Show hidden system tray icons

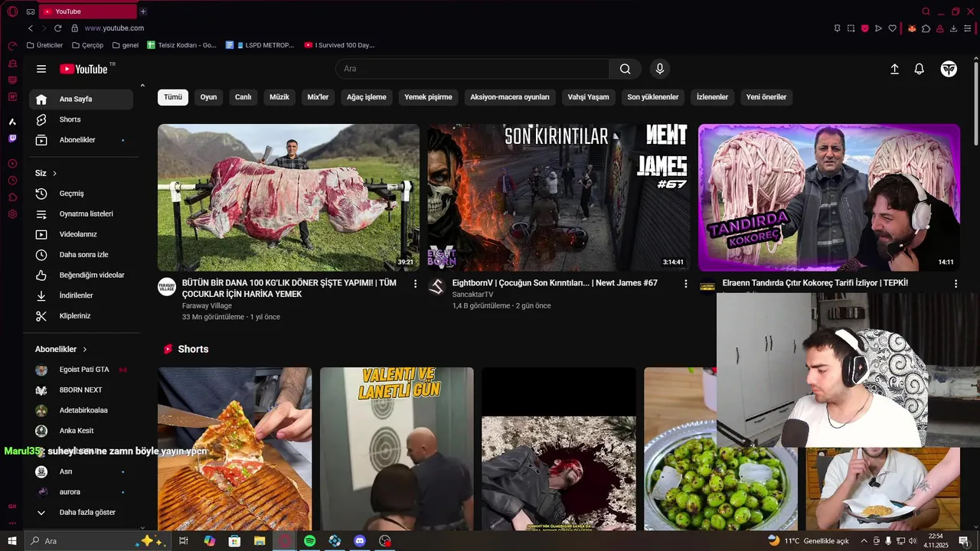click(864, 541)
